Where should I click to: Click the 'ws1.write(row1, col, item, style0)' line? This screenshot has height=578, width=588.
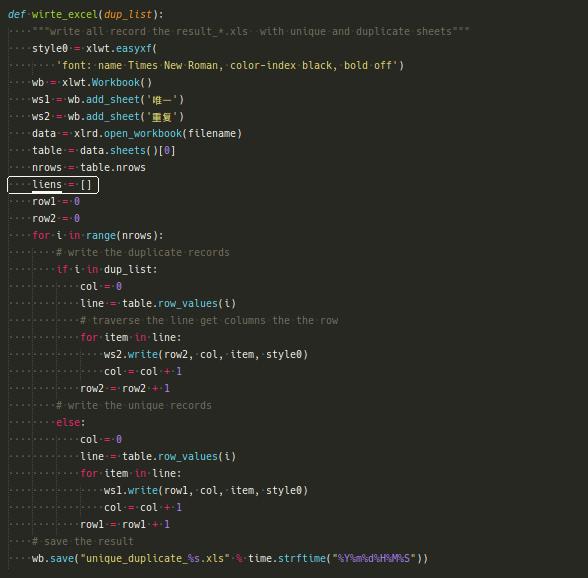click(206, 490)
